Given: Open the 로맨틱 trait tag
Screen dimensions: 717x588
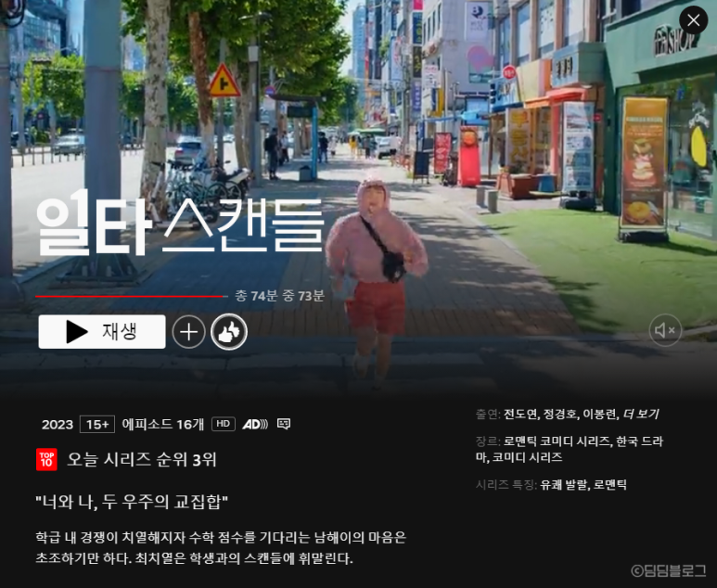Looking at the screenshot, I should coord(610,485).
